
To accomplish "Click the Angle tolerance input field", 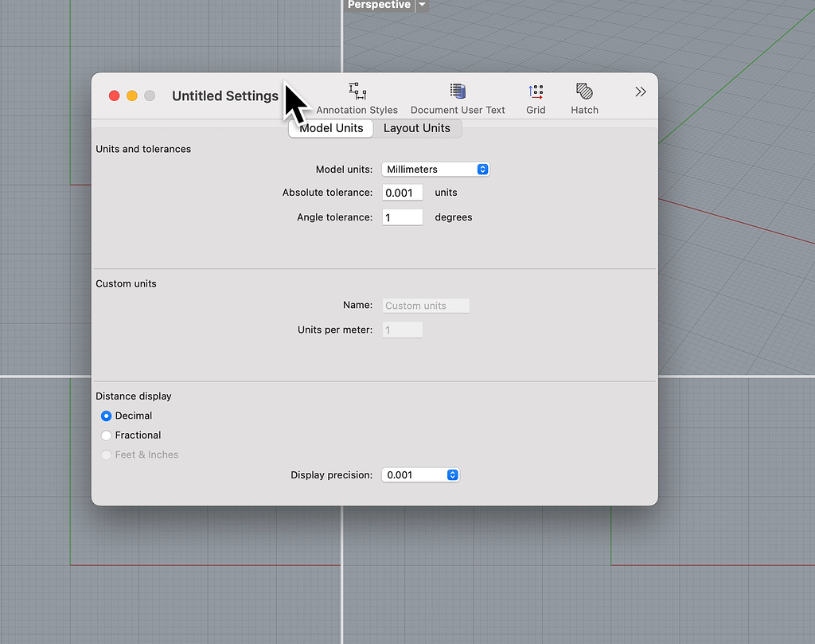I will pyautogui.click(x=402, y=217).
